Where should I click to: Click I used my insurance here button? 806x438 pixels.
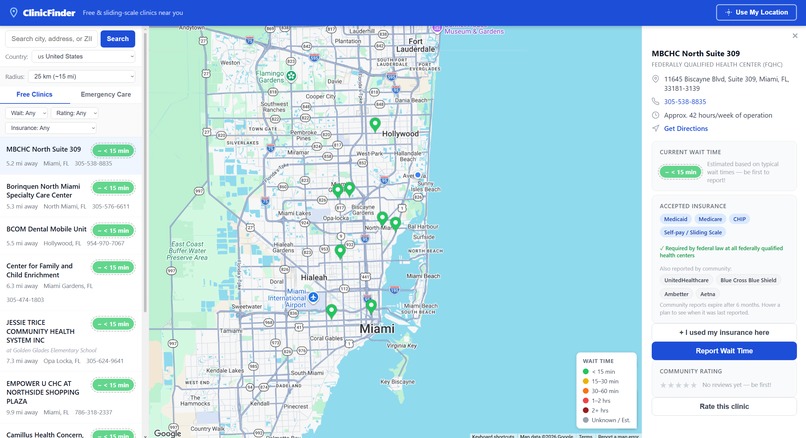pyautogui.click(x=724, y=333)
